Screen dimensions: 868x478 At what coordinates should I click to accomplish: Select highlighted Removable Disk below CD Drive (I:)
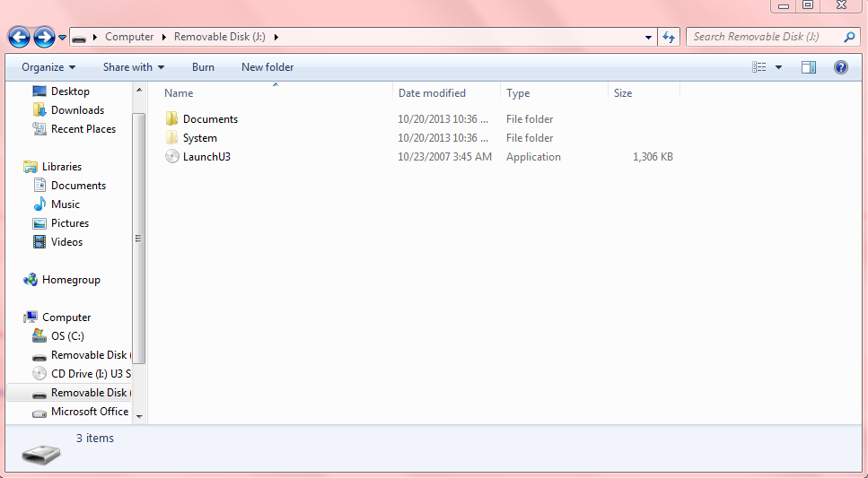tap(69, 392)
